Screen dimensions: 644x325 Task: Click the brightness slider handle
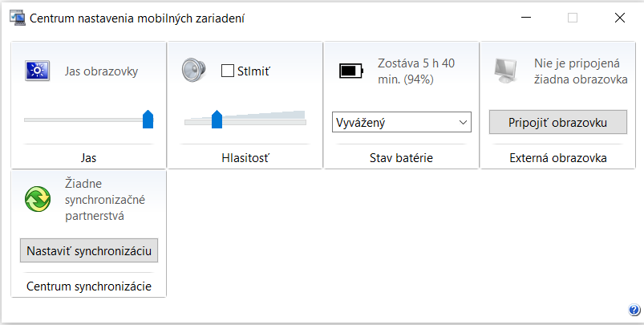point(148,120)
